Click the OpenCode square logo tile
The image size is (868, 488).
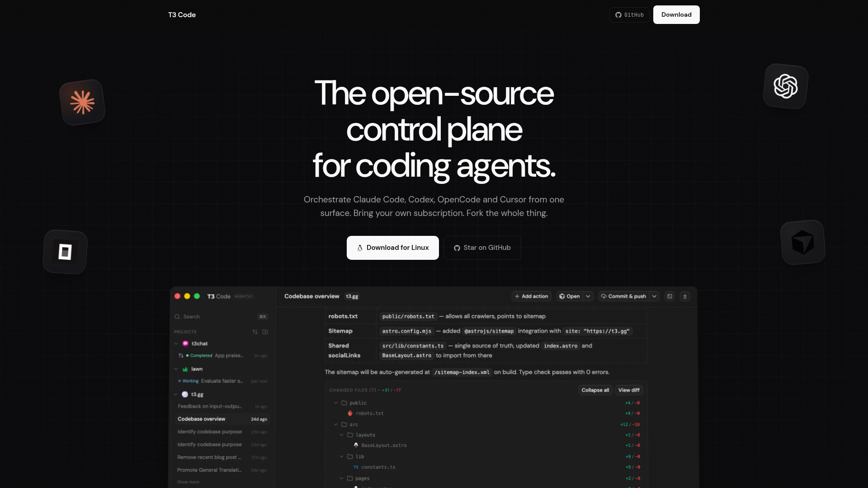tap(65, 252)
